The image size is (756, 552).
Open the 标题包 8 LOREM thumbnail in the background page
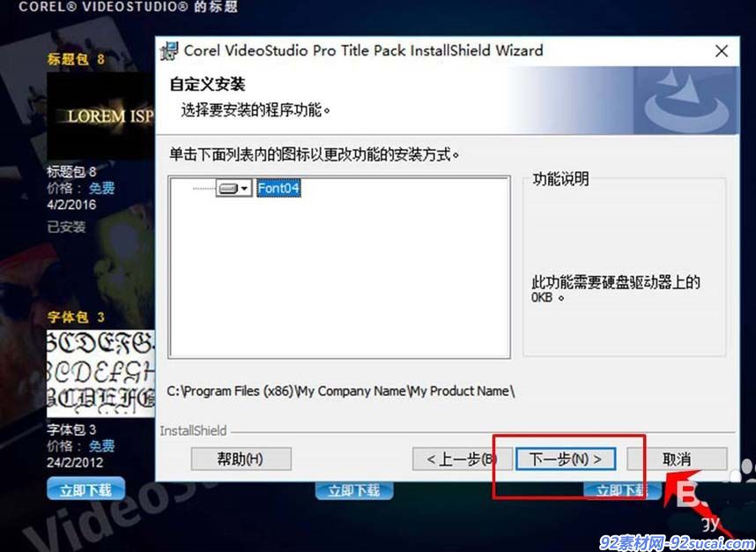(100, 116)
